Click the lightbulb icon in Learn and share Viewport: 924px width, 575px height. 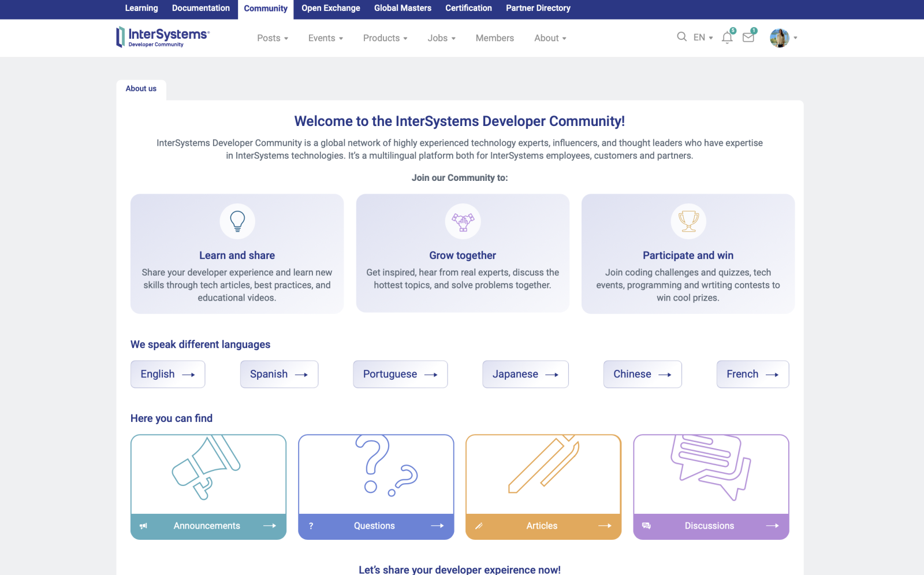pyautogui.click(x=237, y=221)
